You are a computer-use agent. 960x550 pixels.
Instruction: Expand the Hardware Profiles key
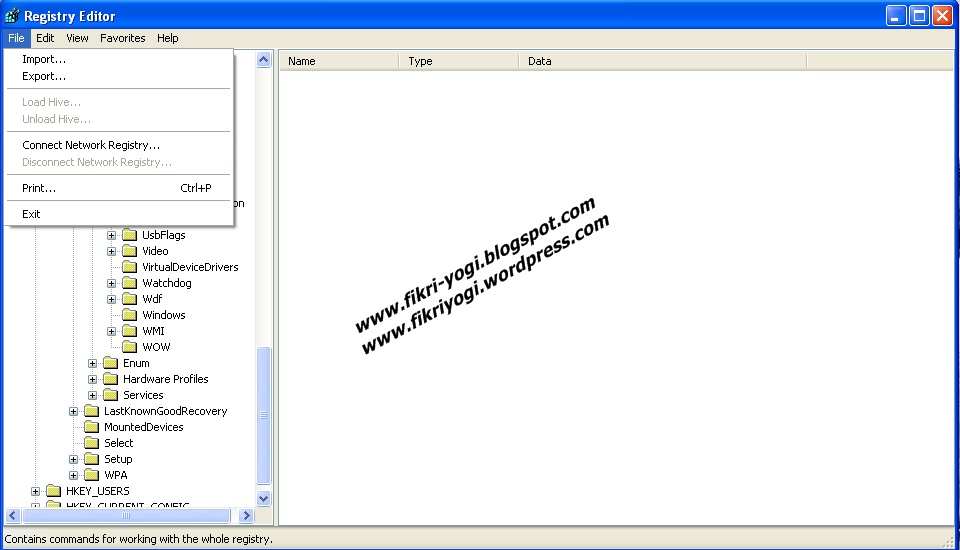[x=92, y=379]
